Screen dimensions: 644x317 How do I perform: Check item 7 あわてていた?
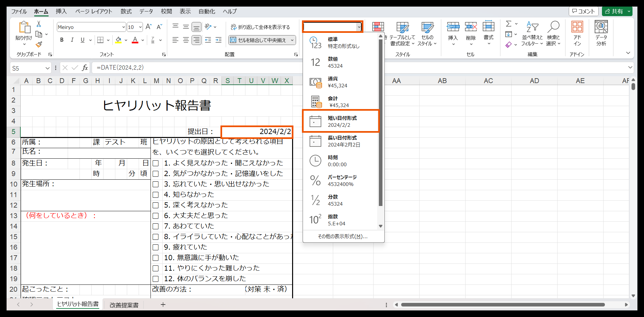[155, 226]
